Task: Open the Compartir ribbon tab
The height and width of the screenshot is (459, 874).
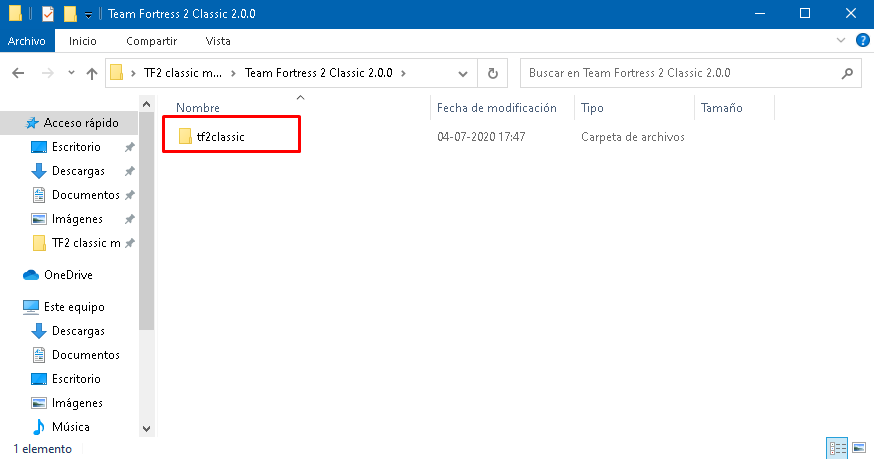Action: click(152, 41)
